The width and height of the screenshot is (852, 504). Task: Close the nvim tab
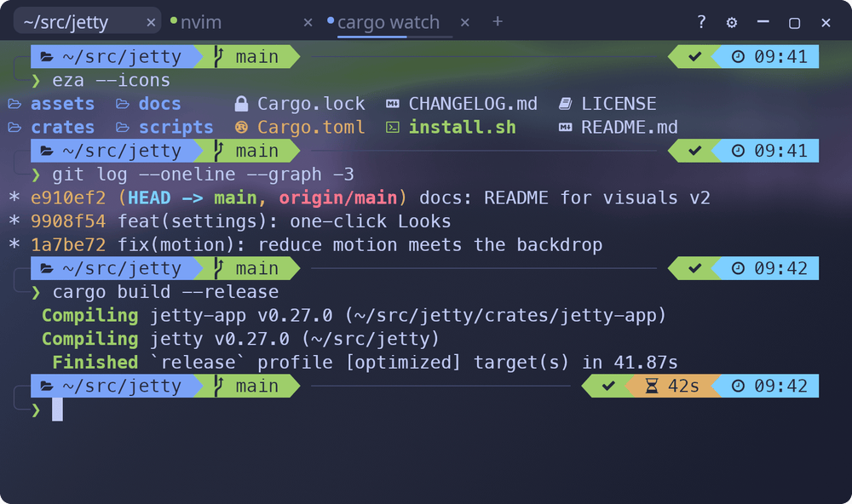coord(308,22)
